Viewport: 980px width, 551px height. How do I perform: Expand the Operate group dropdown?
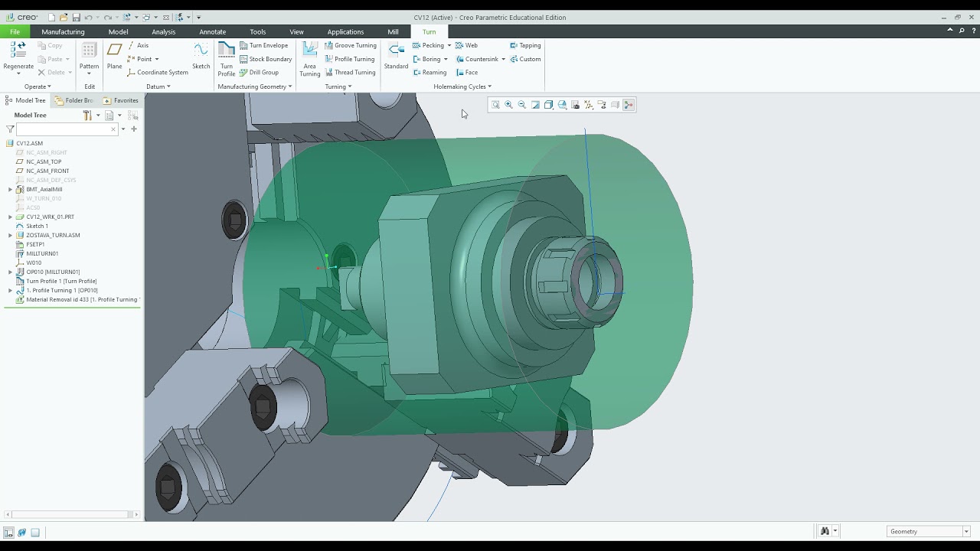tap(38, 86)
